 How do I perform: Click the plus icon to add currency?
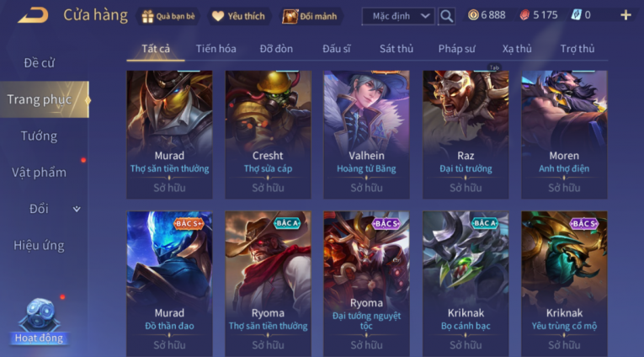point(625,15)
